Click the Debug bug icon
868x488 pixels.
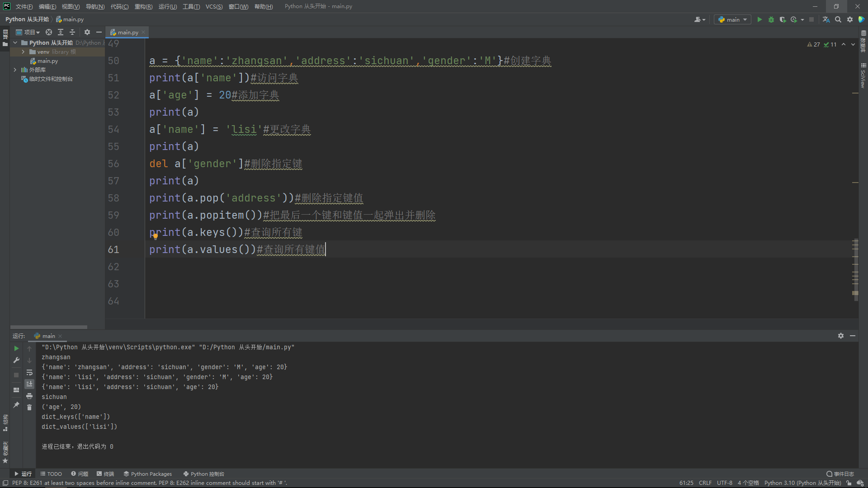(771, 19)
